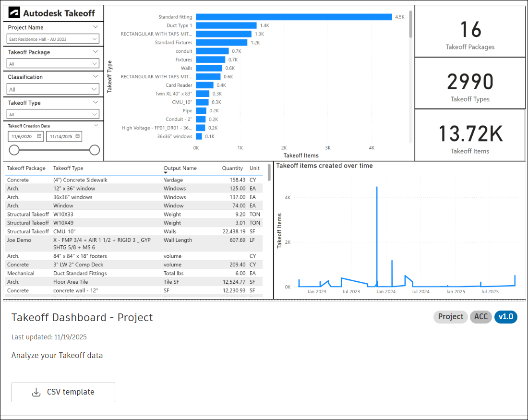Sort by Unit column header
The width and height of the screenshot is (528, 420).
tap(254, 168)
